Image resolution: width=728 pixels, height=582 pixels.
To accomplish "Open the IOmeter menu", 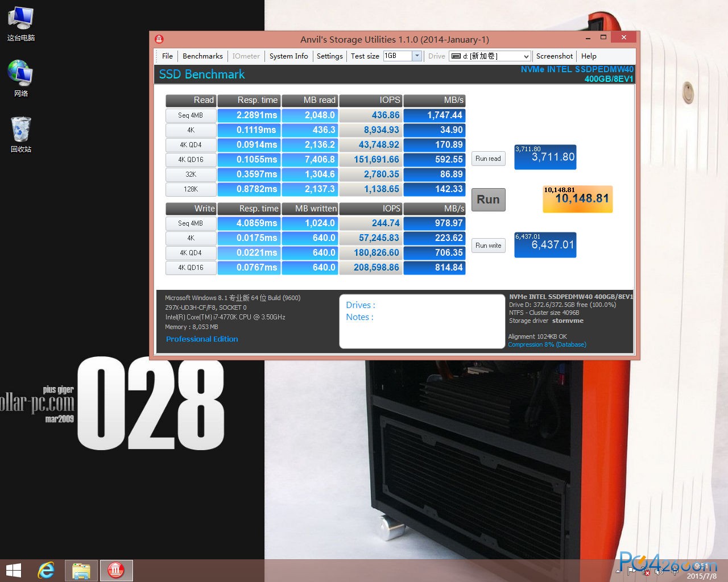I will (x=246, y=56).
